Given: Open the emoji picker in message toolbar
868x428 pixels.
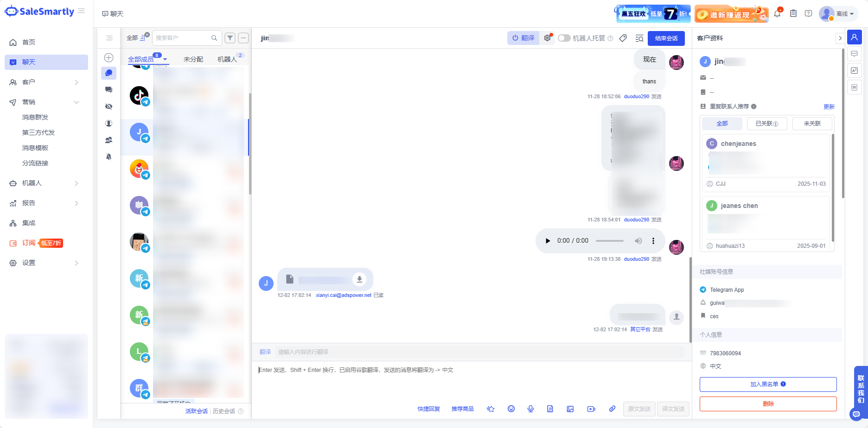Looking at the screenshot, I should pos(511,409).
